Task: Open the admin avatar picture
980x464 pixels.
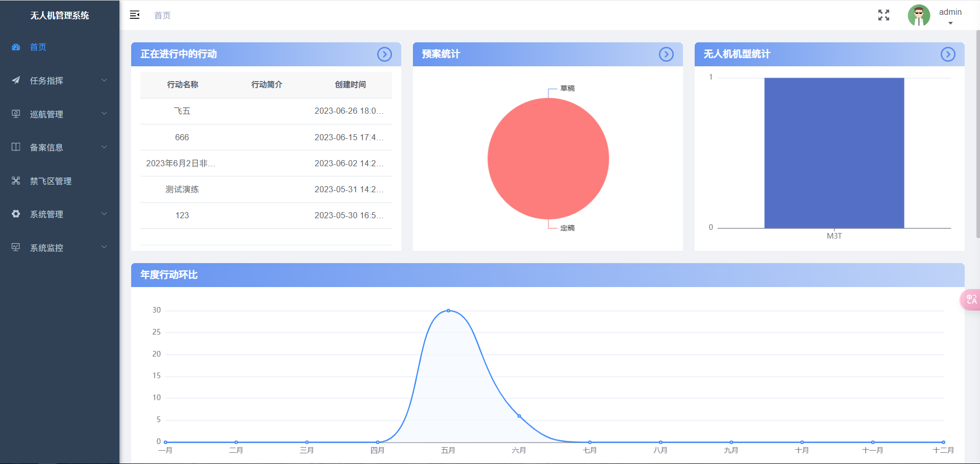Action: coord(919,15)
